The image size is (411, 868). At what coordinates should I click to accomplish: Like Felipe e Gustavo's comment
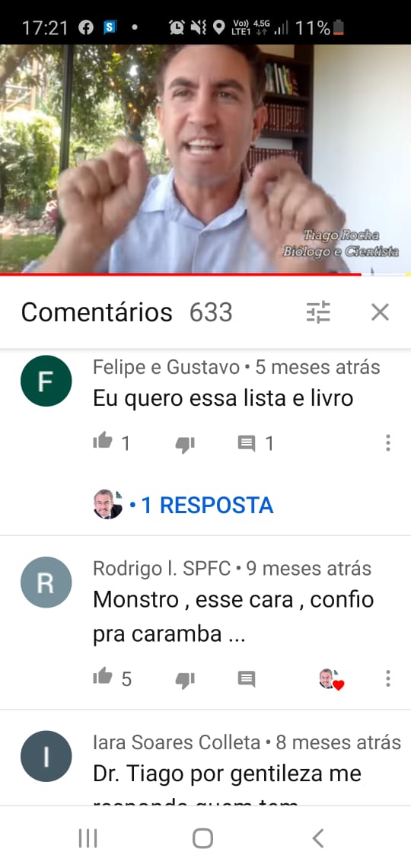point(102,442)
